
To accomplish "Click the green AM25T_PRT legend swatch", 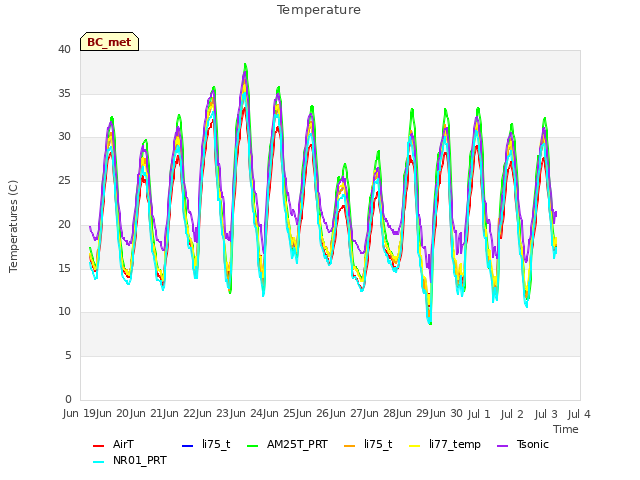I will pyautogui.click(x=253, y=446).
